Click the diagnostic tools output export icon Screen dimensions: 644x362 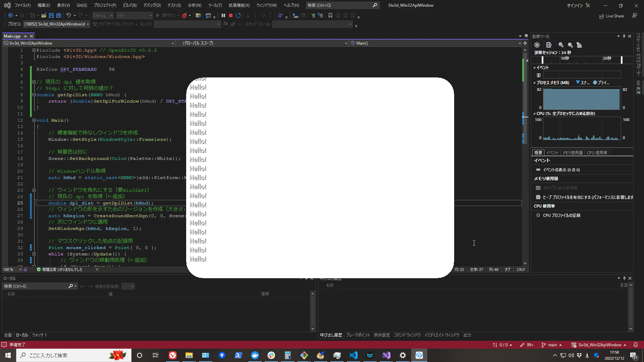549,45
